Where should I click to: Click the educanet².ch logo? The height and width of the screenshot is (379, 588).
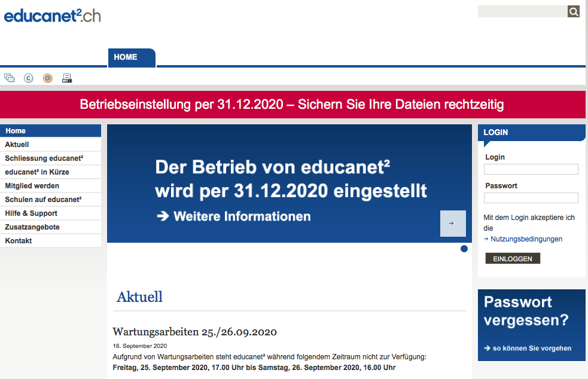click(x=53, y=16)
